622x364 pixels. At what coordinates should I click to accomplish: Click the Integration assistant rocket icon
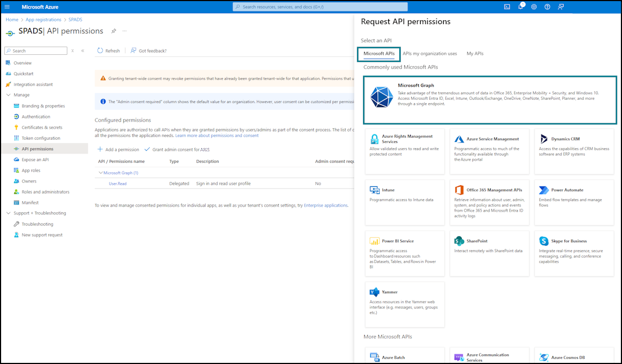8,84
